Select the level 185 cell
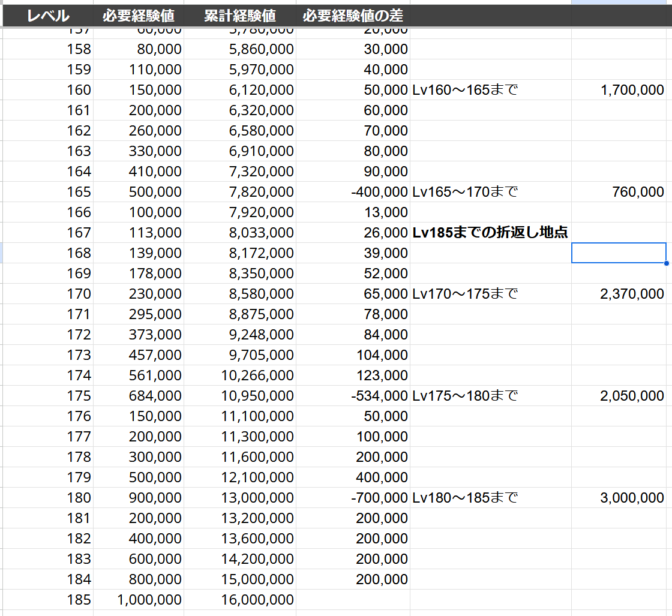The width and height of the screenshot is (672, 616). [x=48, y=600]
